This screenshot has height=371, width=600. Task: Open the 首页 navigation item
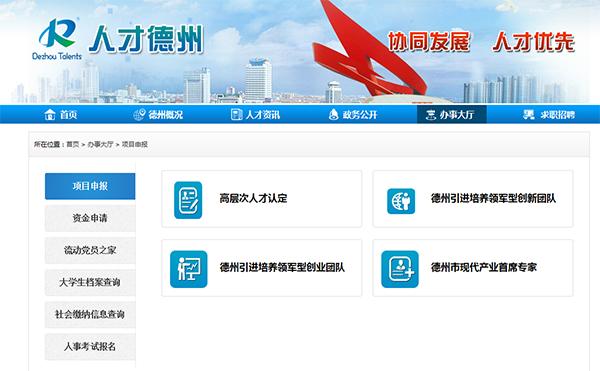click(x=61, y=114)
